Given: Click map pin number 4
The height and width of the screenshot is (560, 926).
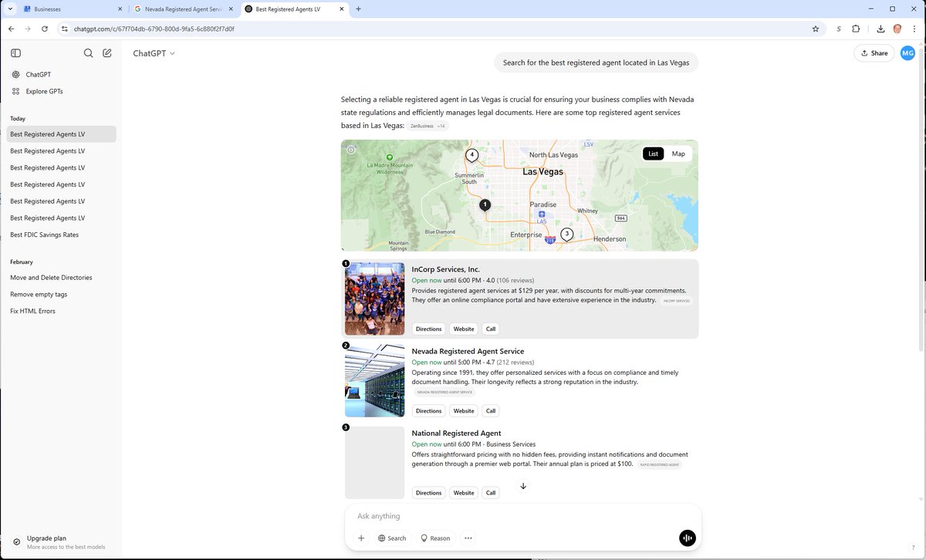Looking at the screenshot, I should coord(471,155).
